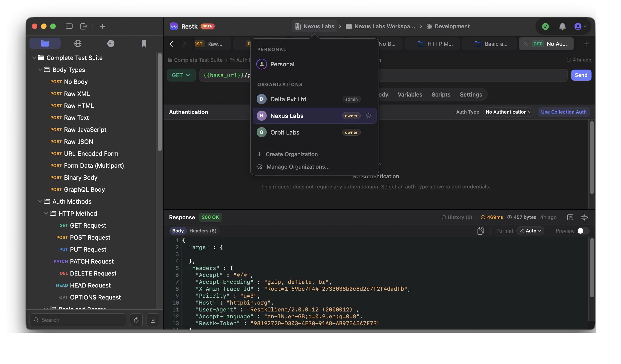621x364 pixels.
Task: Switch to Delta Pvt Ltd organization
Action: 314,99
